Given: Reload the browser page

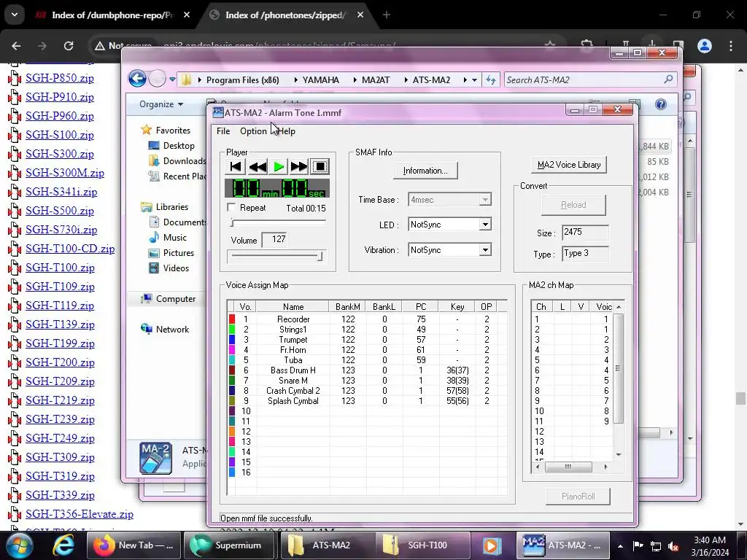Looking at the screenshot, I should (x=69, y=46).
